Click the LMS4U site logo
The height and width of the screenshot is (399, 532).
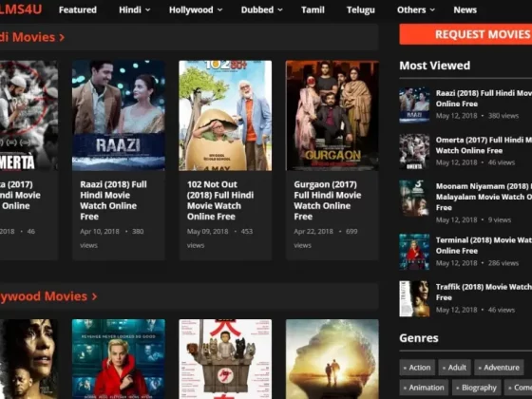[21, 9]
